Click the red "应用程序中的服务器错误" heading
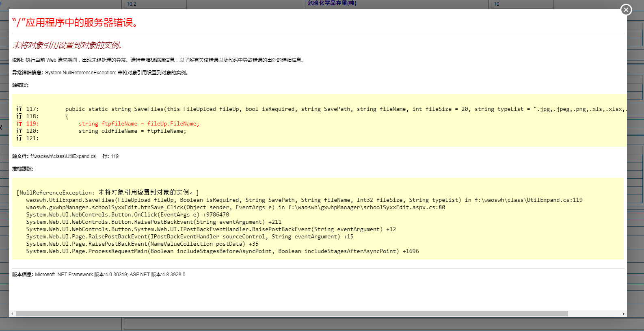 tap(75, 22)
